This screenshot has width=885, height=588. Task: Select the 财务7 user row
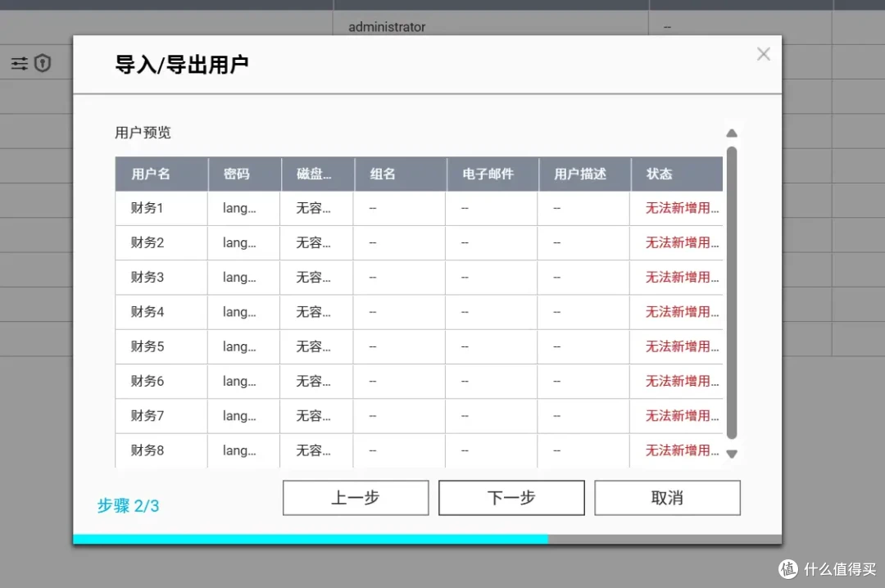pos(419,416)
